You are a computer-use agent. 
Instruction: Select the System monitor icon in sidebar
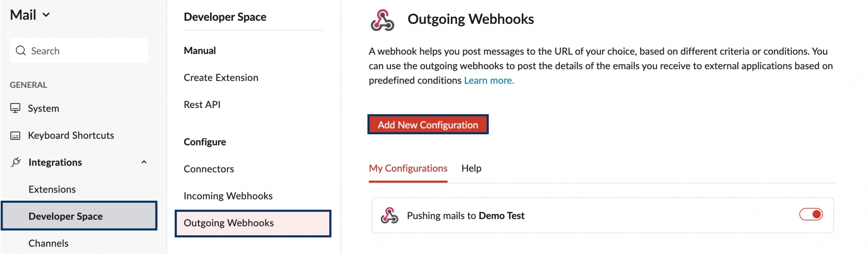[16, 108]
